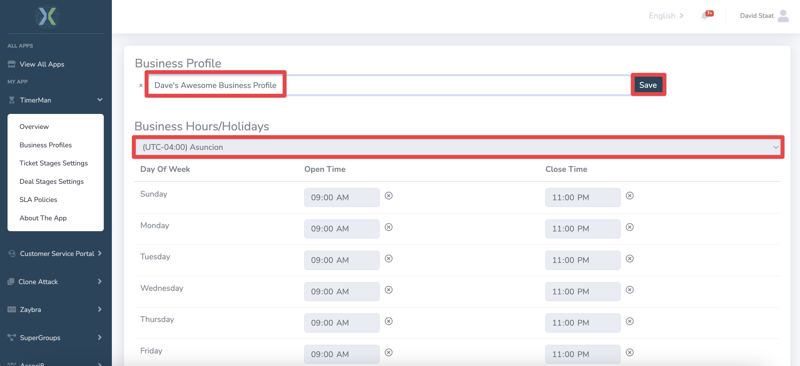Screen dimensions: 800x366
Task: Clear Monday close time with its x icon
Action: 630,227
